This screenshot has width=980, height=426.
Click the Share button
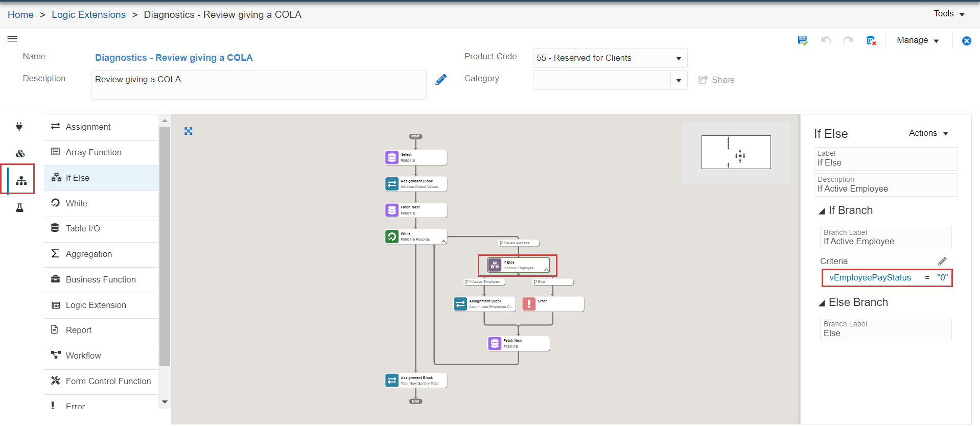(716, 80)
